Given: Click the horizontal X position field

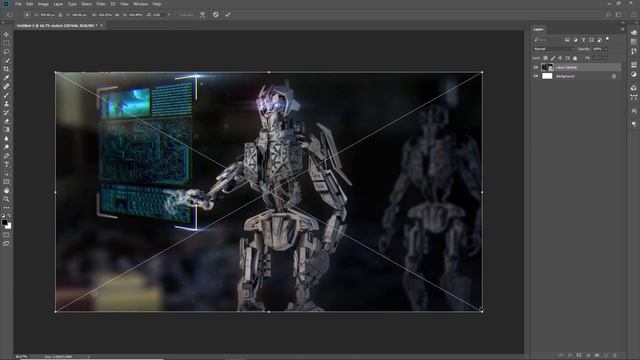Looking at the screenshot, I should (47, 15).
